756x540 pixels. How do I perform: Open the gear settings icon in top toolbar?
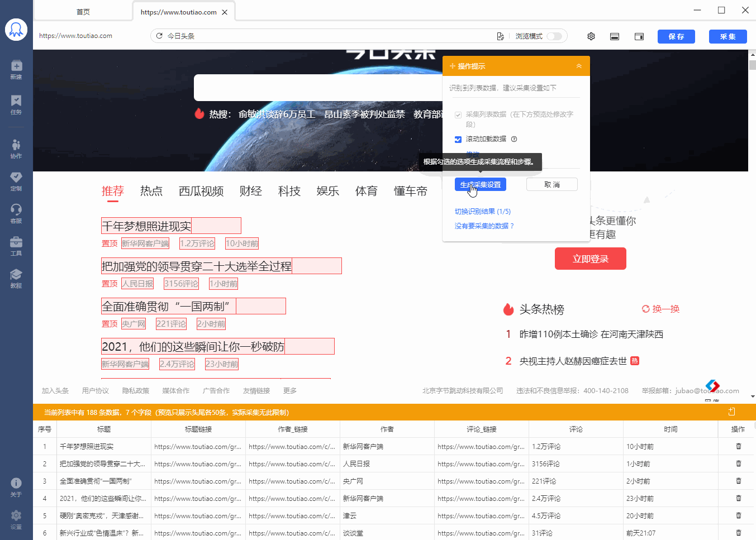(x=591, y=36)
